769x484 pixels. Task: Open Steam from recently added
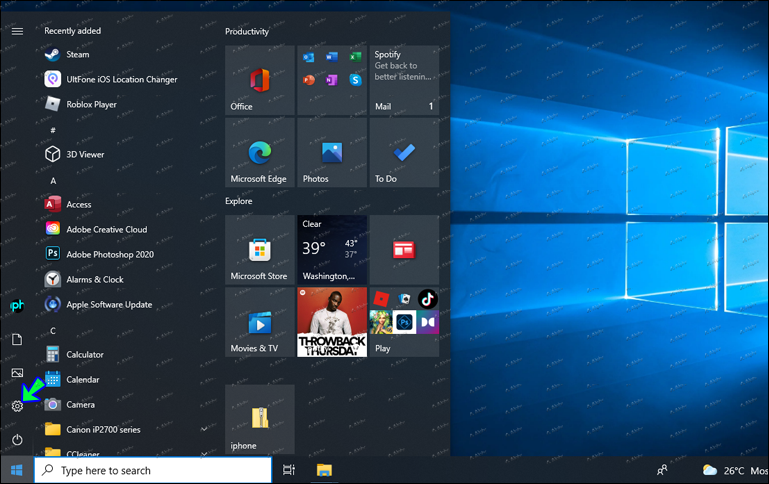point(77,55)
